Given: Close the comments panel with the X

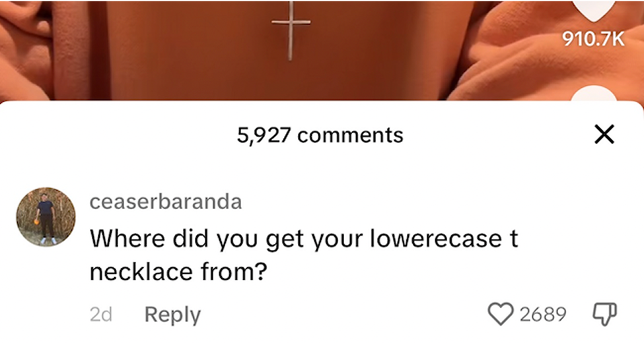Looking at the screenshot, I should coord(604,134).
